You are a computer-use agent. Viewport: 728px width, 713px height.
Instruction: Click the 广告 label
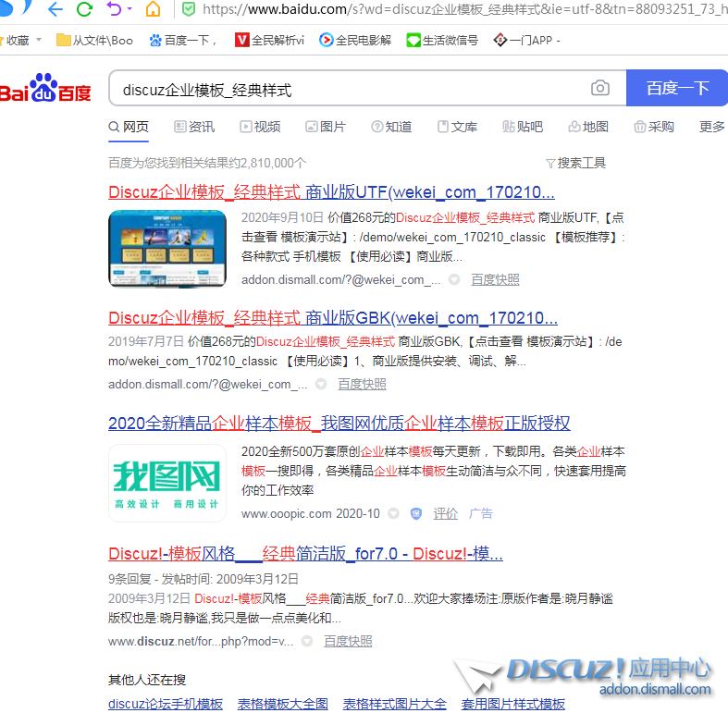[480, 513]
